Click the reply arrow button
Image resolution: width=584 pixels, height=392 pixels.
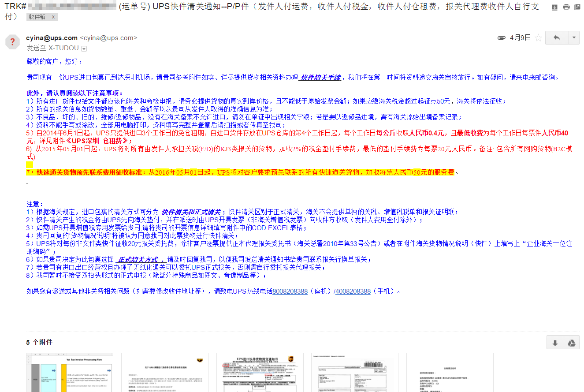557,38
